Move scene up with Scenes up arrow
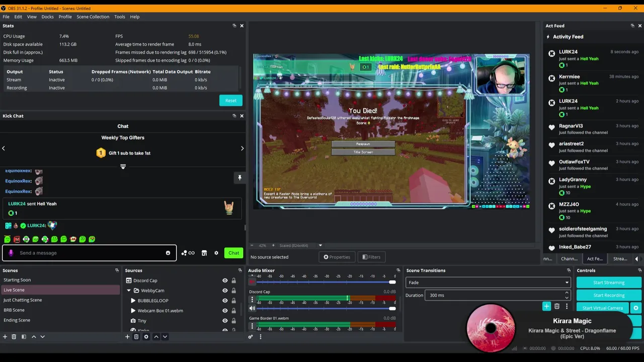This screenshot has width=644, height=362. (x=34, y=336)
